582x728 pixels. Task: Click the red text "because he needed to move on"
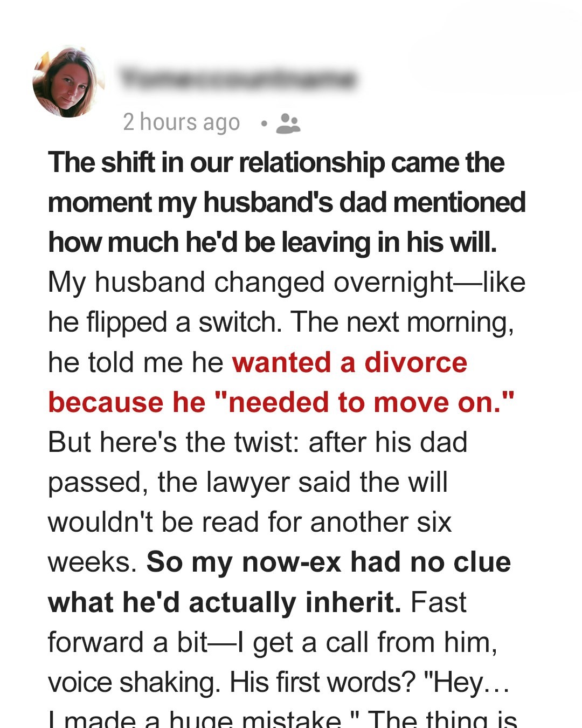pos(281,402)
